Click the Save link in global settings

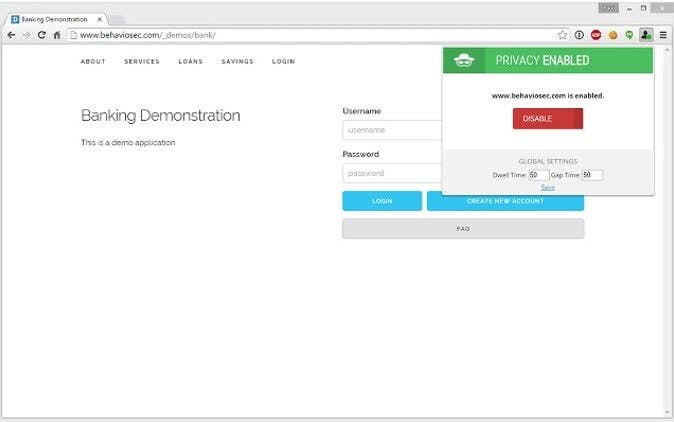pos(548,187)
